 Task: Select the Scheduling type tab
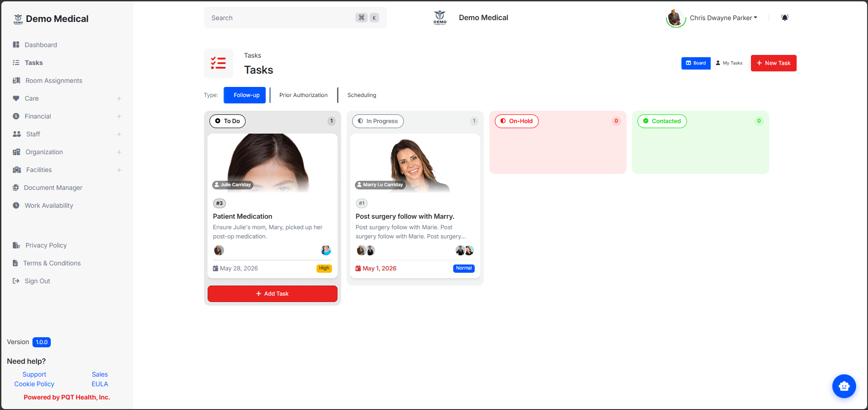(x=362, y=95)
